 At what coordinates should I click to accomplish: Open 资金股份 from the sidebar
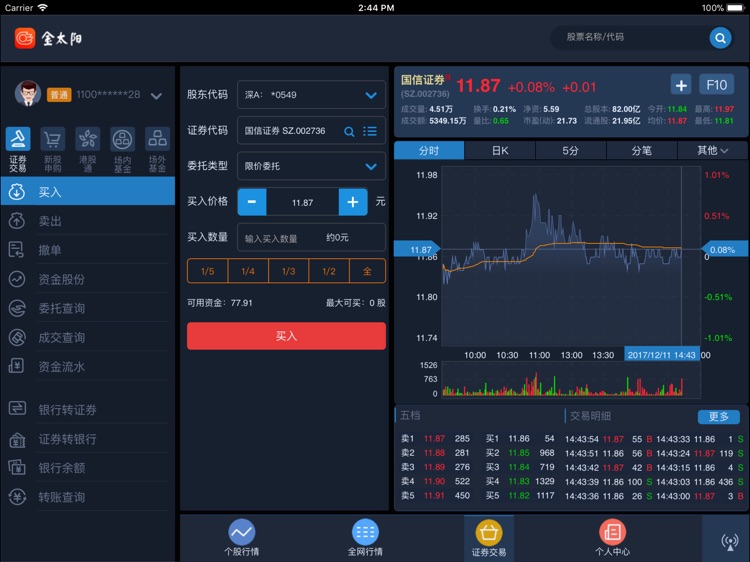click(x=88, y=279)
